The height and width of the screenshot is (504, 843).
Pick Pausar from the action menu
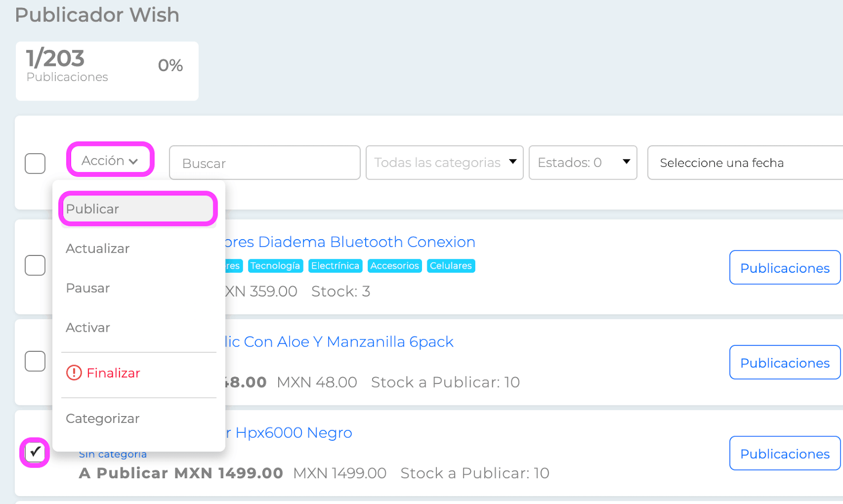click(x=139, y=288)
